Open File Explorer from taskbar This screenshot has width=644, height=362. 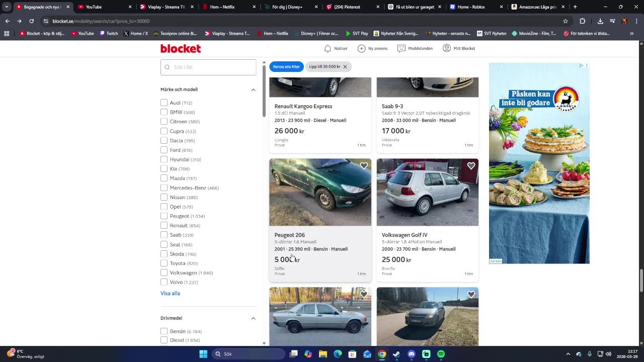(x=323, y=354)
